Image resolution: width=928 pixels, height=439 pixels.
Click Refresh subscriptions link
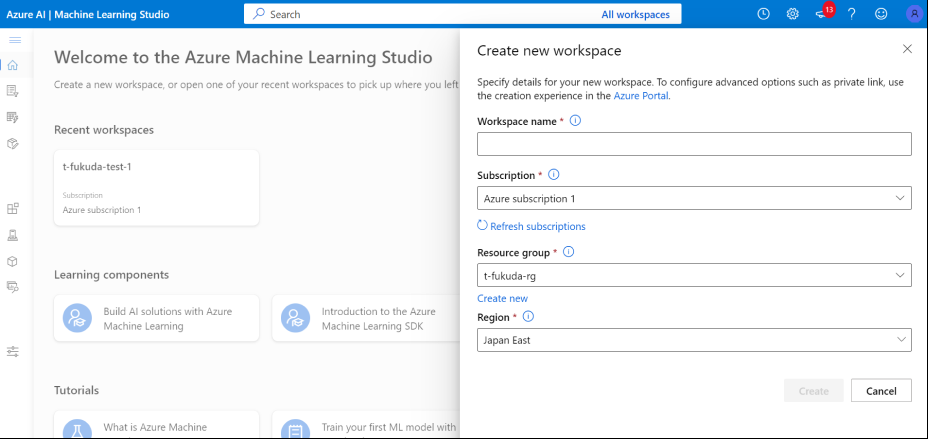[x=537, y=226]
